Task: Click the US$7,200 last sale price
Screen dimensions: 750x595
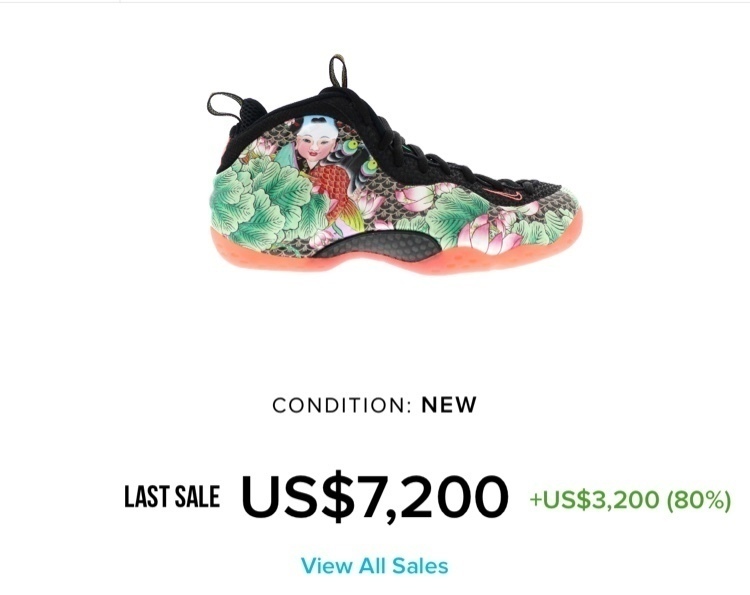Action: 375,497
